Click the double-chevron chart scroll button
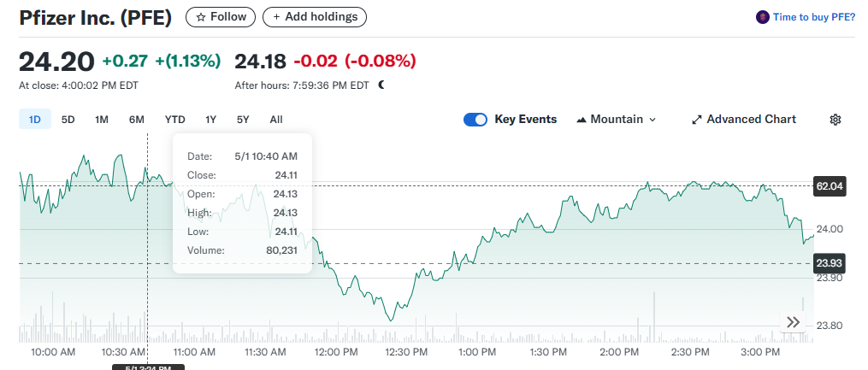This screenshot has height=370, width=868. point(793,322)
